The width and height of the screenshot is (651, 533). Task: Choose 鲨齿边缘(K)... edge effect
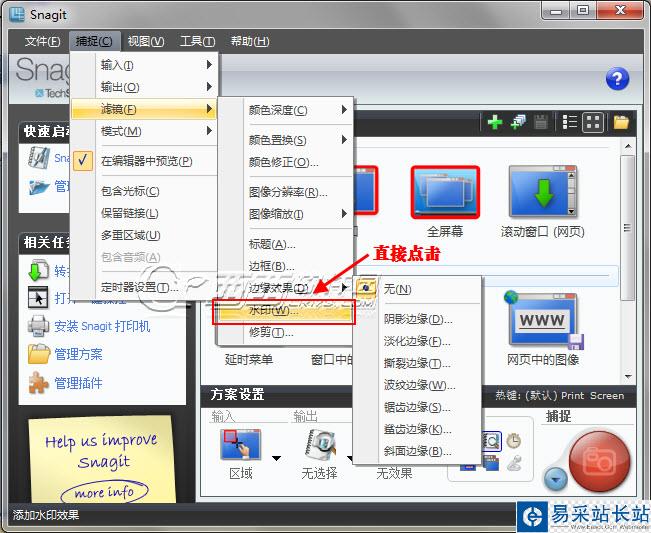pos(417,429)
